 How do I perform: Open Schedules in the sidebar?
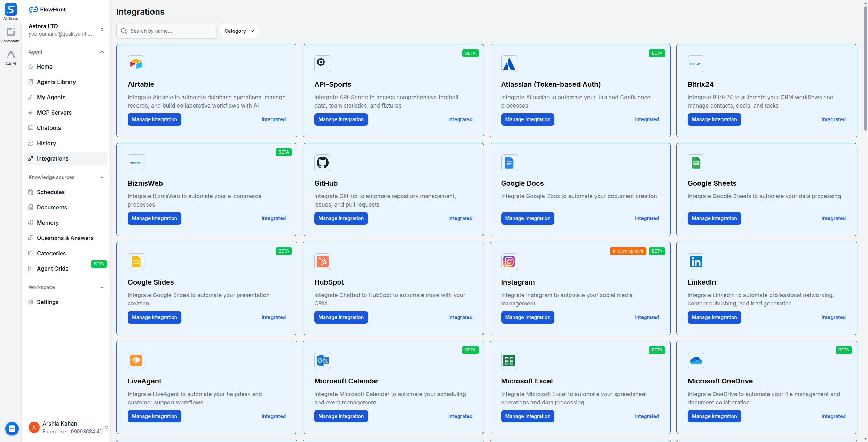point(66,192)
